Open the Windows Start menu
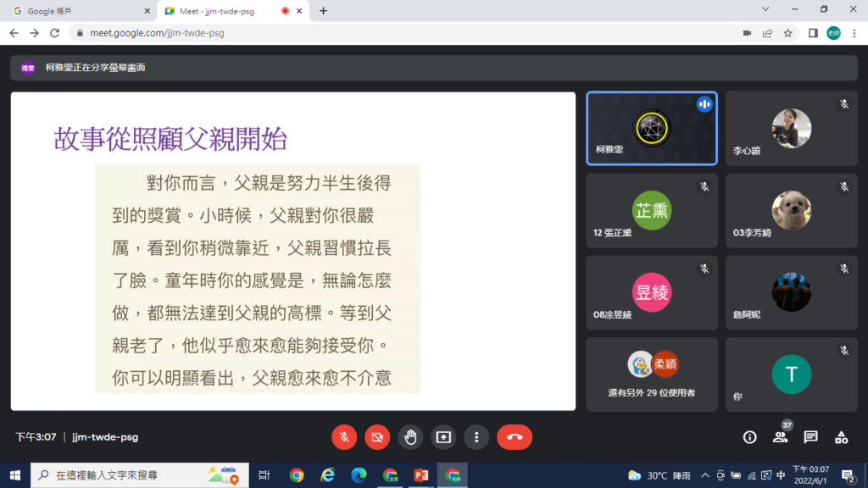The image size is (868, 488). point(15,475)
